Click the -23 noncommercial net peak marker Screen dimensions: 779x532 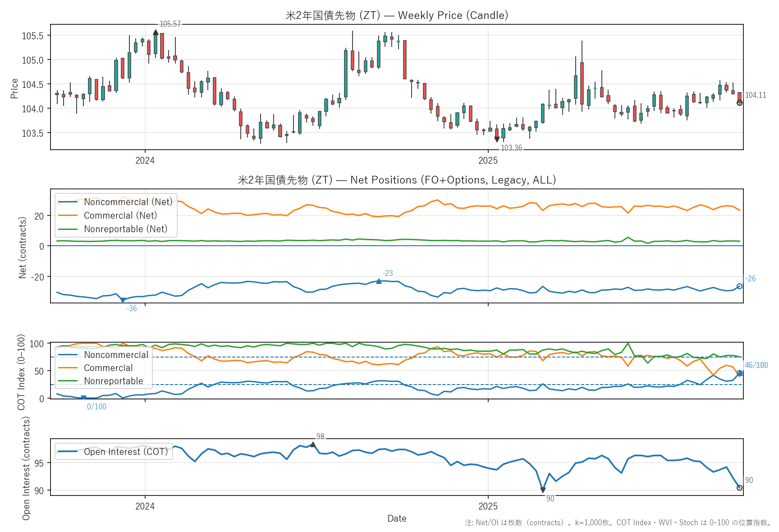(x=379, y=281)
